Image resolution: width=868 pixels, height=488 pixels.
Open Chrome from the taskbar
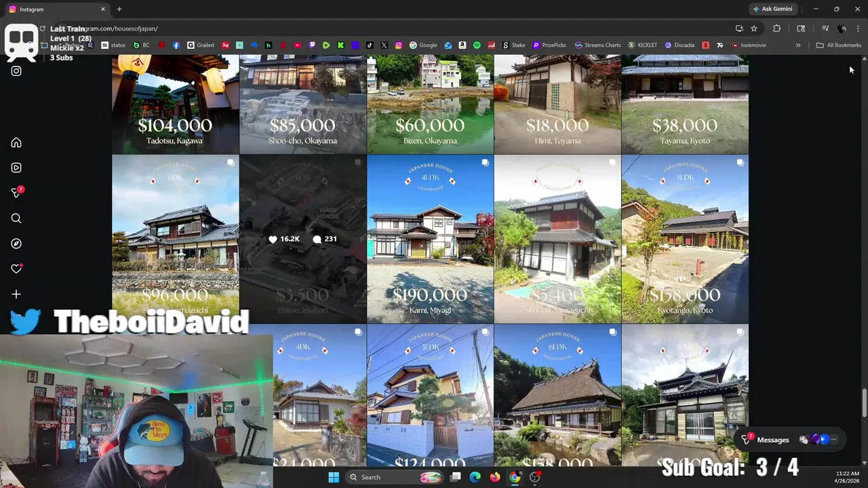point(515,477)
